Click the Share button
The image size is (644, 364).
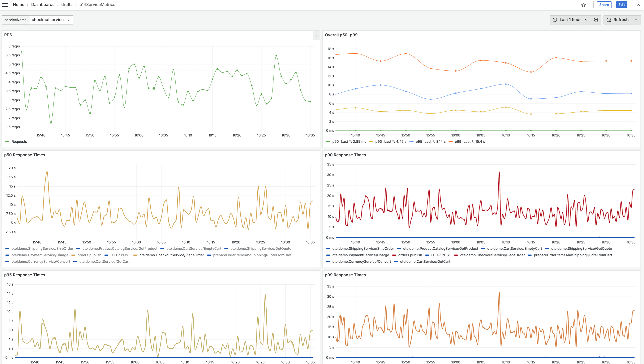tap(604, 4)
